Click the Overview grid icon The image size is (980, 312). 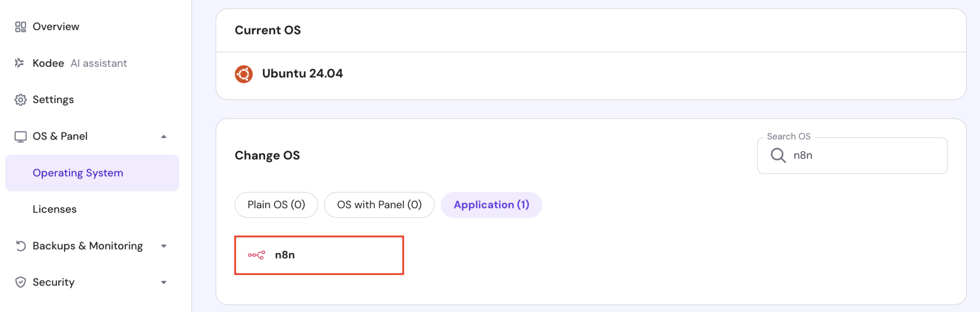point(20,27)
